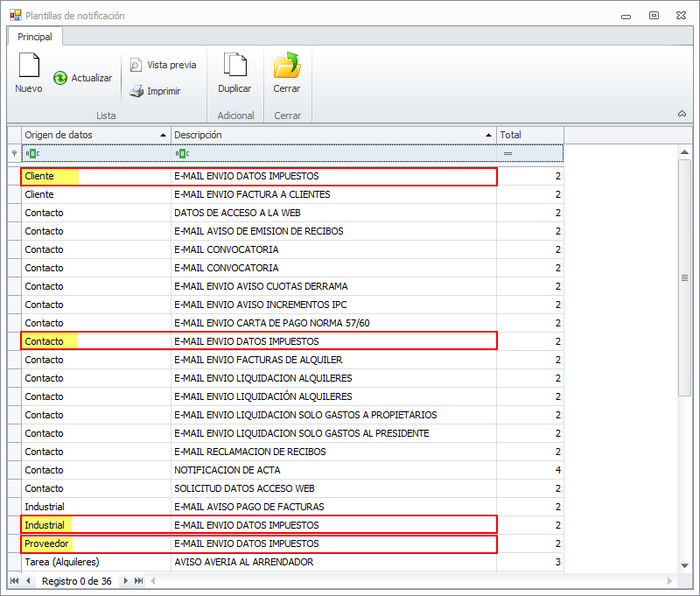Select row LIQUIDACION SOLO GASTOS A PROPIETARIOS
Viewport: 700px width, 596px height.
[x=286, y=415]
